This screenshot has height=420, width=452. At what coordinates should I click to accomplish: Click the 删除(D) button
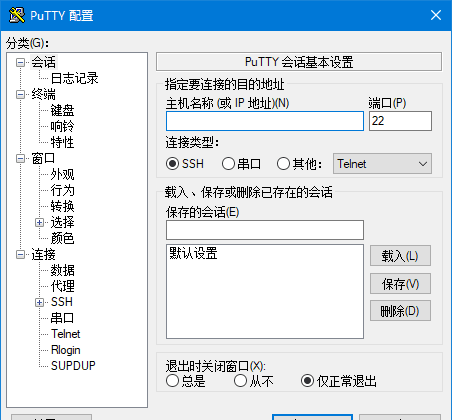(400, 311)
